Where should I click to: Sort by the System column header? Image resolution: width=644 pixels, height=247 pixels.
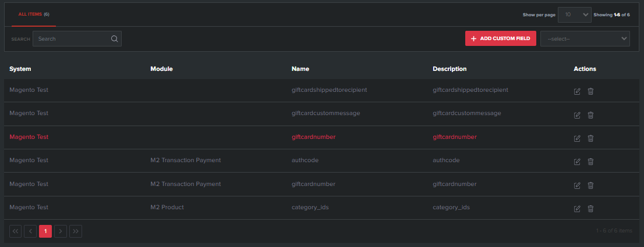tap(20, 69)
